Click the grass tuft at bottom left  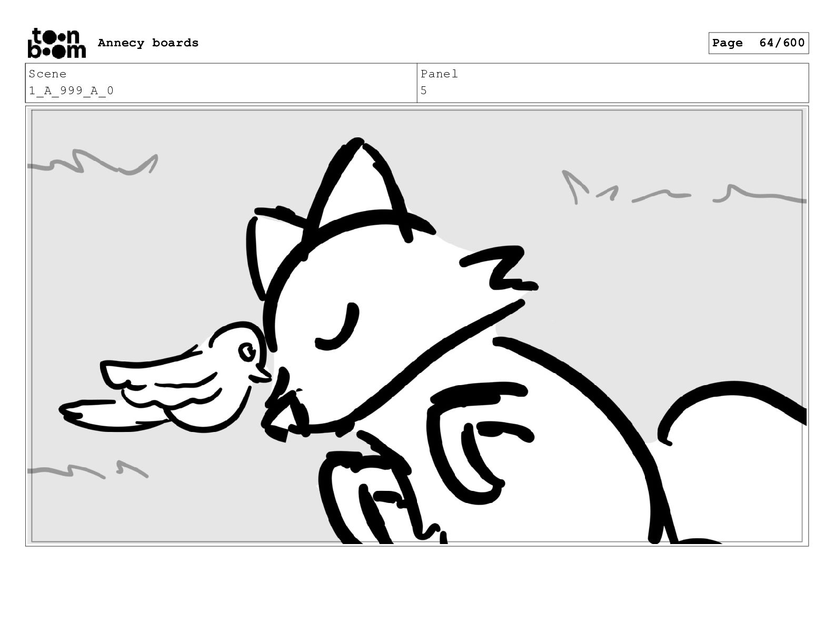pyautogui.click(x=87, y=469)
